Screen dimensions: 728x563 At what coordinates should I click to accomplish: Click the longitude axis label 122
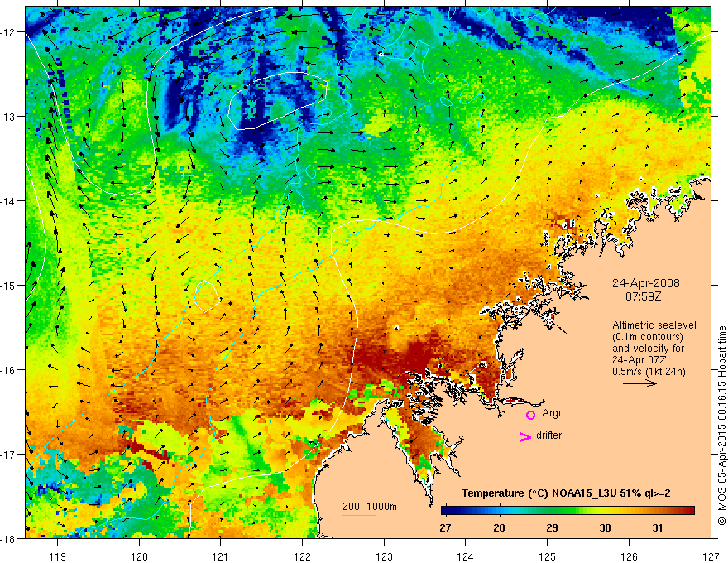tap(302, 557)
